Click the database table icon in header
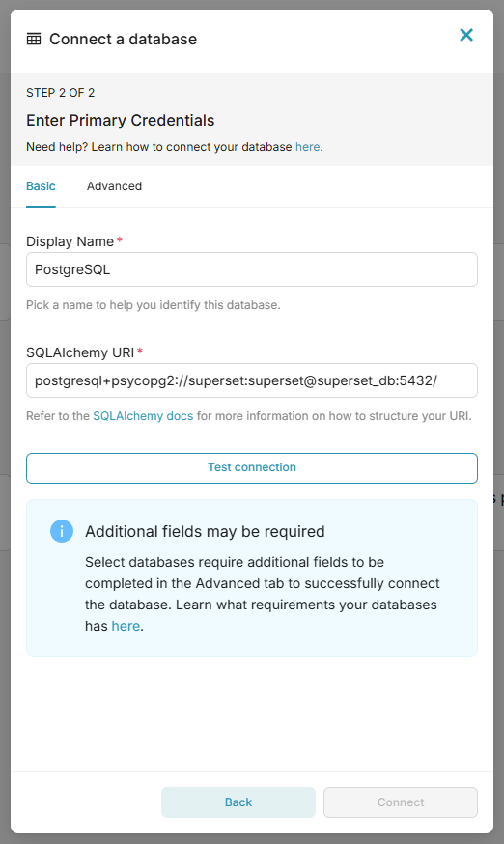Viewport: 504px width, 844px height. [x=34, y=39]
